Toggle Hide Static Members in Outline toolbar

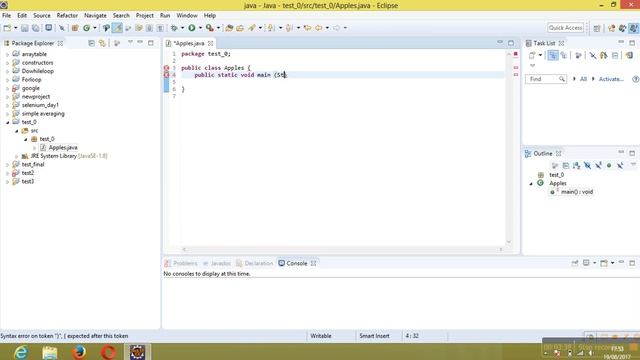(598, 165)
